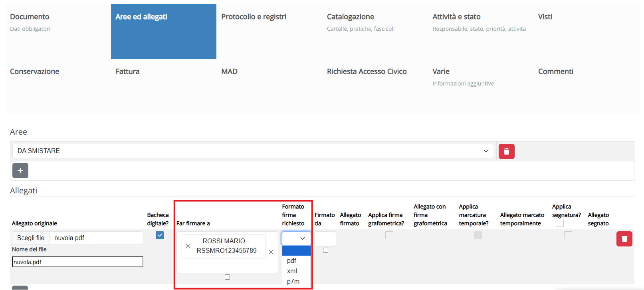Tick the checkbox below Far firmare a field
The width and height of the screenshot is (644, 290).
click(x=227, y=277)
